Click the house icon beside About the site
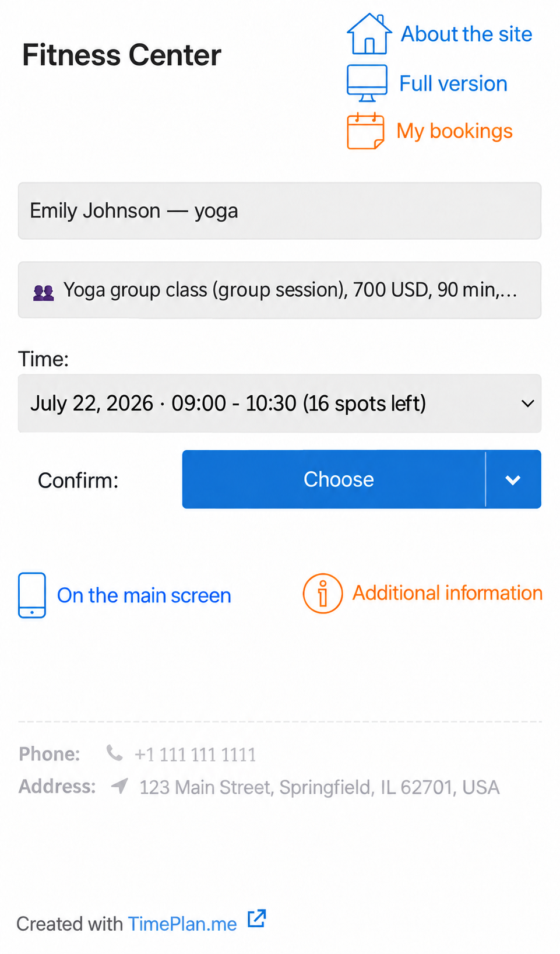The width and height of the screenshot is (560, 954). (369, 34)
